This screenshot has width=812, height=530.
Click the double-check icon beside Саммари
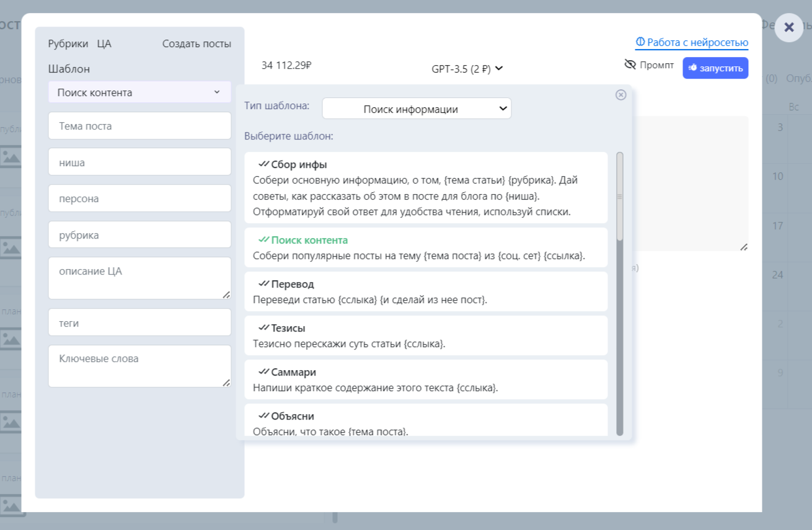(x=264, y=372)
